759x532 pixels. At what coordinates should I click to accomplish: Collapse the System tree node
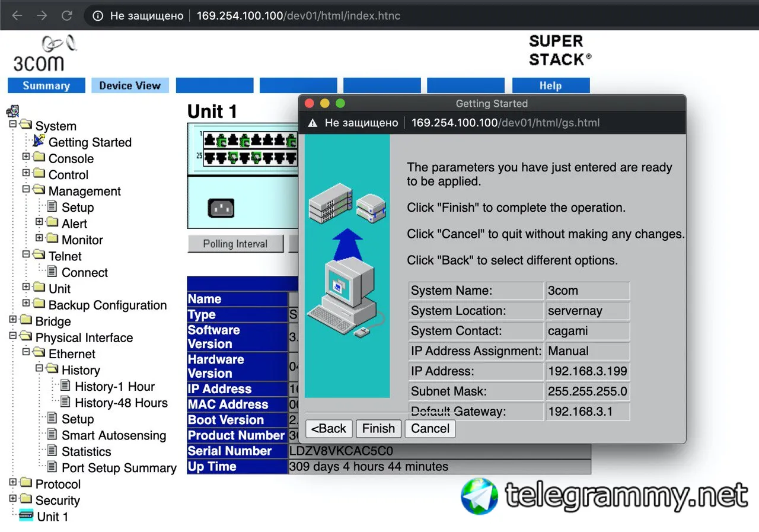click(x=13, y=125)
